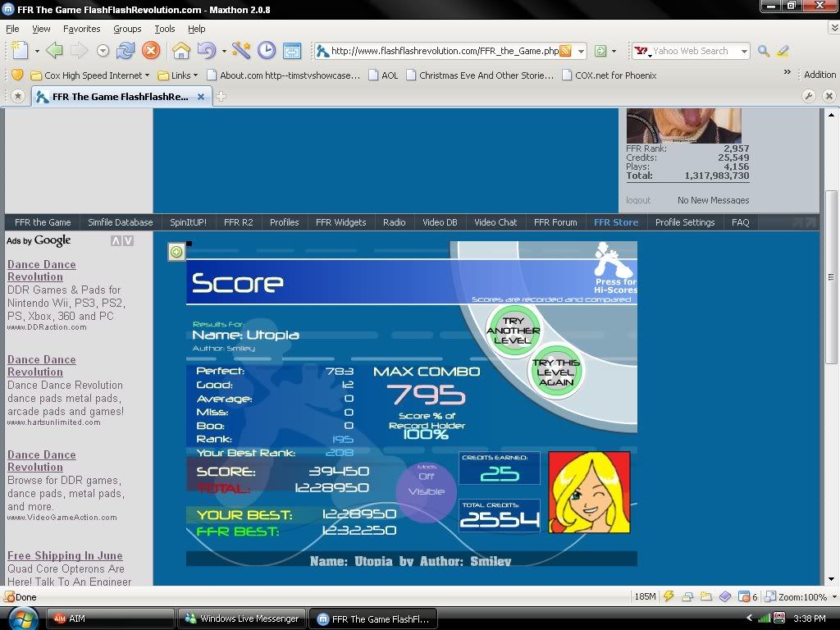The width and height of the screenshot is (840, 630).
Task: Click the search magnifier icon
Action: (x=764, y=51)
